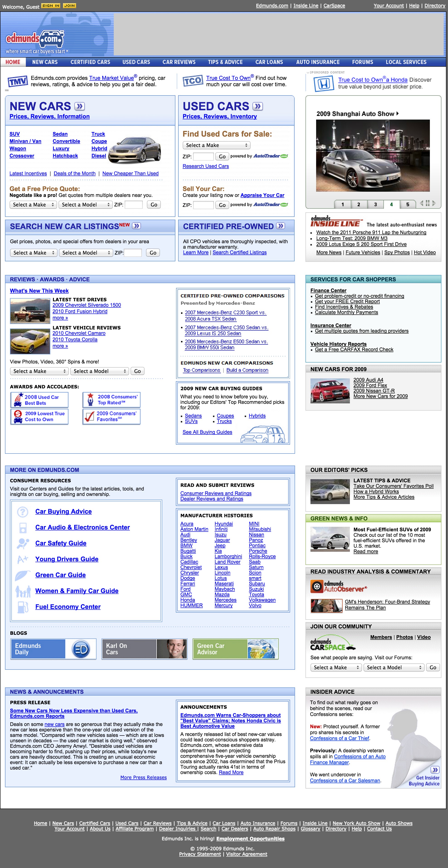The height and width of the screenshot is (868, 448).
Task: Click the Latest Incentives link
Action: (28, 174)
